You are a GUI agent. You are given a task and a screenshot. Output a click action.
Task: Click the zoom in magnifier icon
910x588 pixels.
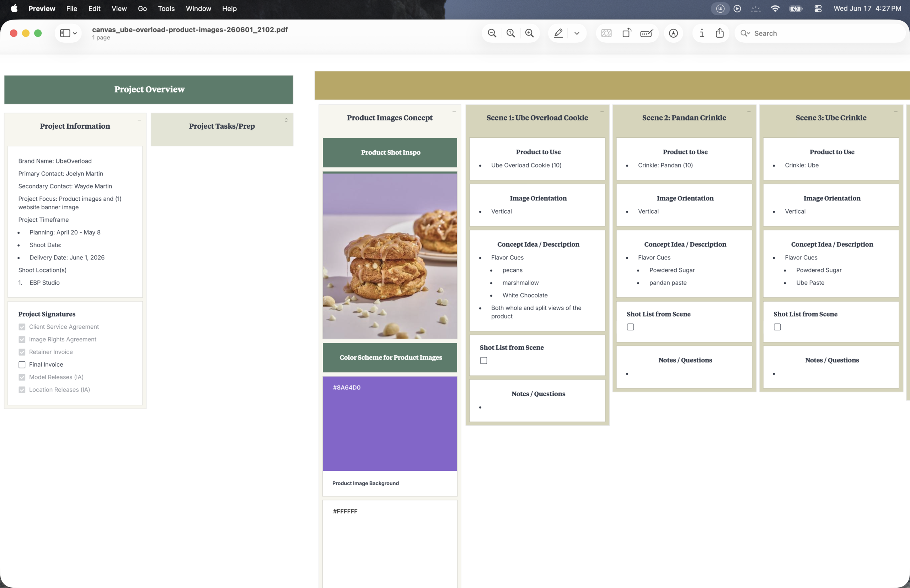[x=530, y=33]
